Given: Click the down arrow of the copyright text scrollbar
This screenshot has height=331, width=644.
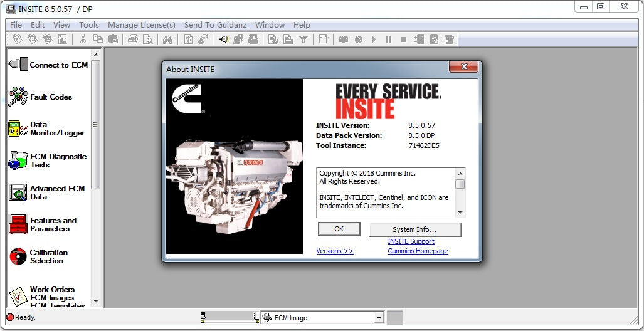Looking at the screenshot, I should (460, 213).
